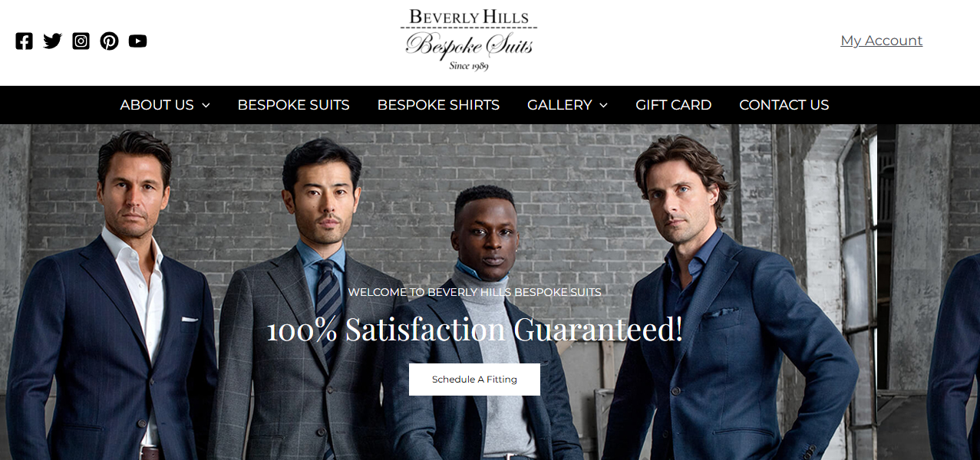Click the 100% Satisfaction Guaranteed headline

(474, 330)
